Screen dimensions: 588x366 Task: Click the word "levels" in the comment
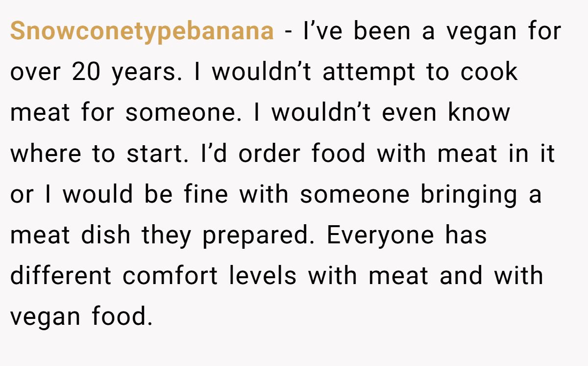tap(262, 276)
